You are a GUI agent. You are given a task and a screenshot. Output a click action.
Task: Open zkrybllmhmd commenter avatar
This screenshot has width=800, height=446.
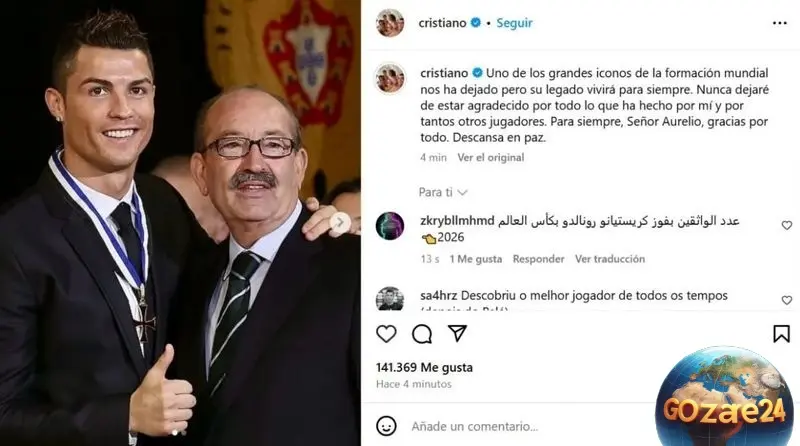390,226
